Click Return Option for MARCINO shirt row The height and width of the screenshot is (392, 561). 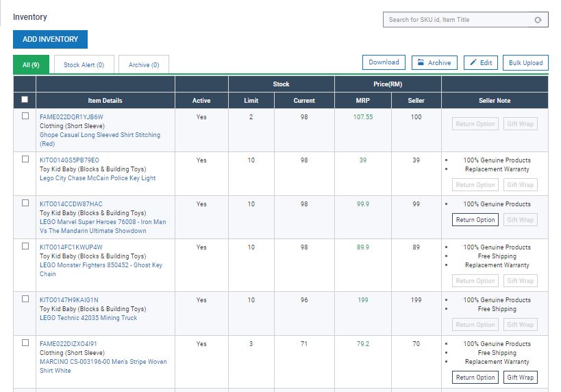coord(475,378)
